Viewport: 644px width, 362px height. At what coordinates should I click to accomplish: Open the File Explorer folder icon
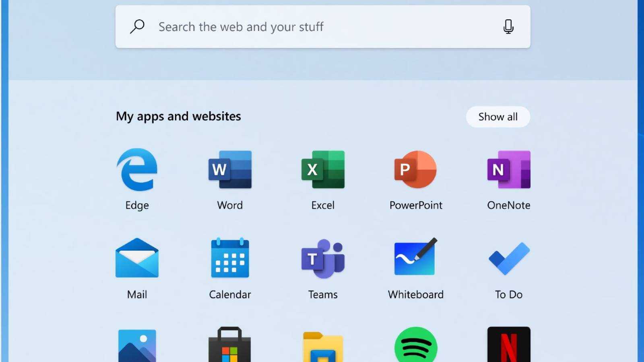323,347
